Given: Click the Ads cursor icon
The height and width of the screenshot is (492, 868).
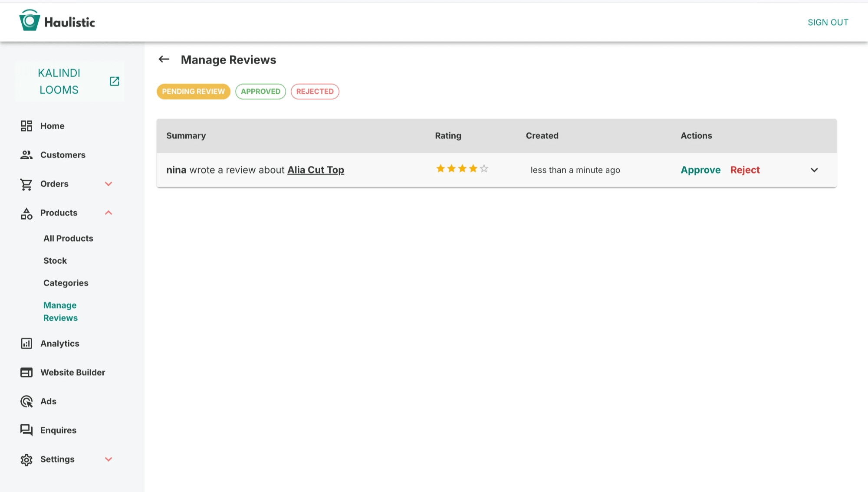Looking at the screenshot, I should point(26,401).
